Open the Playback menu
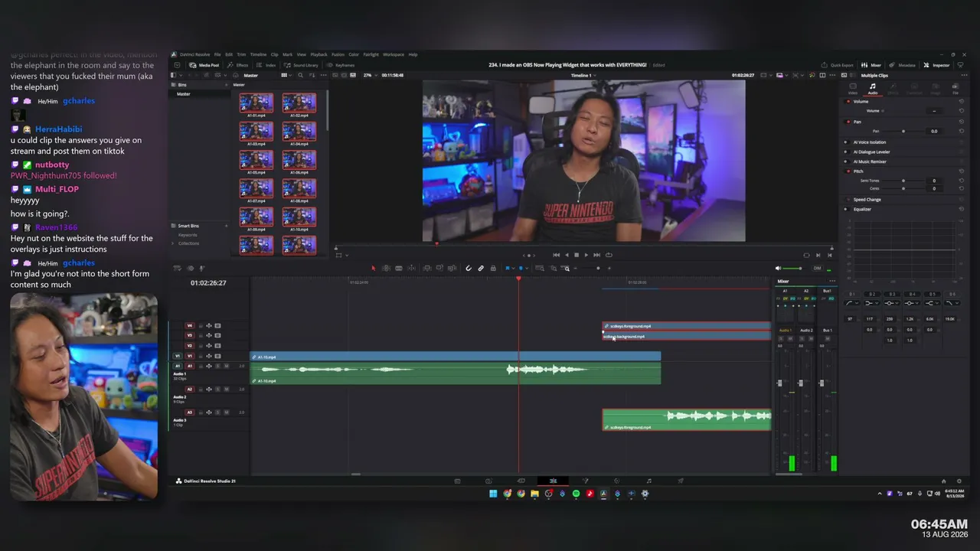Screen dimensions: 980x551 click(x=318, y=54)
